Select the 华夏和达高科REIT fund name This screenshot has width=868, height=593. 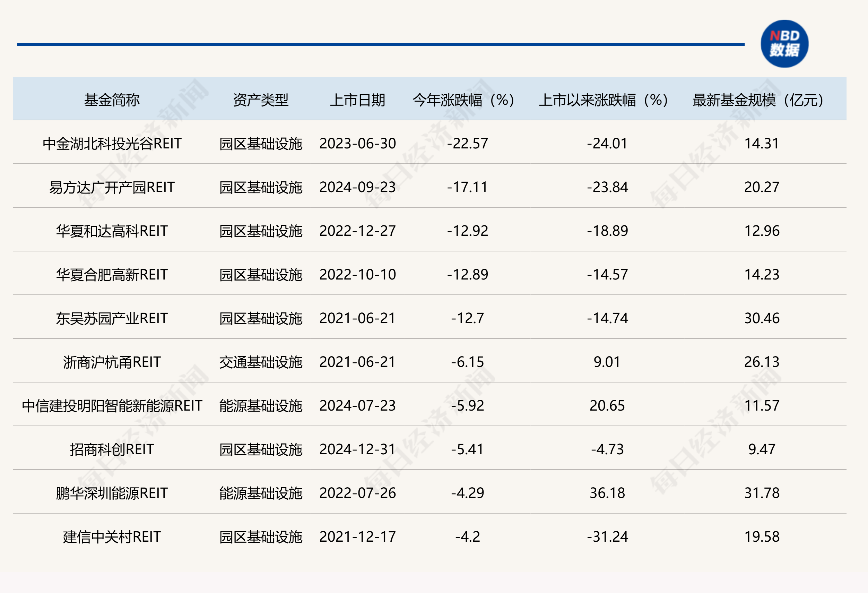(x=112, y=231)
